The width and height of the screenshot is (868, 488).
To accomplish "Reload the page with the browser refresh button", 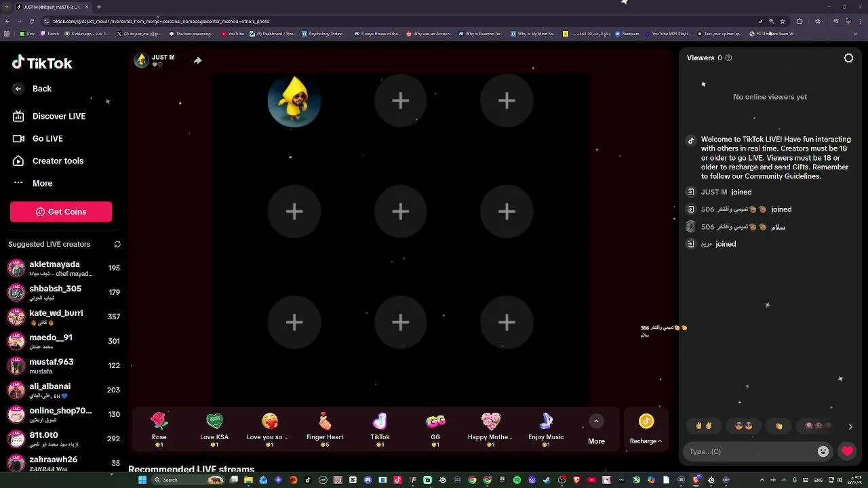I will [x=32, y=22].
